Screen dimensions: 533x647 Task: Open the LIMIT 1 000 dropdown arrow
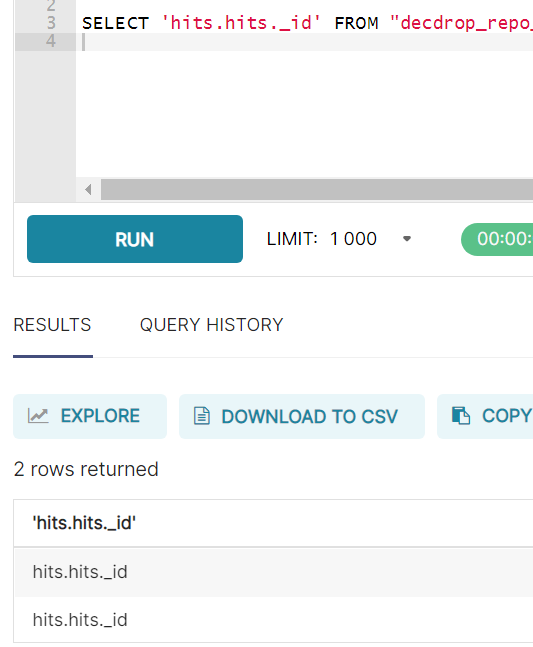pyautogui.click(x=407, y=239)
